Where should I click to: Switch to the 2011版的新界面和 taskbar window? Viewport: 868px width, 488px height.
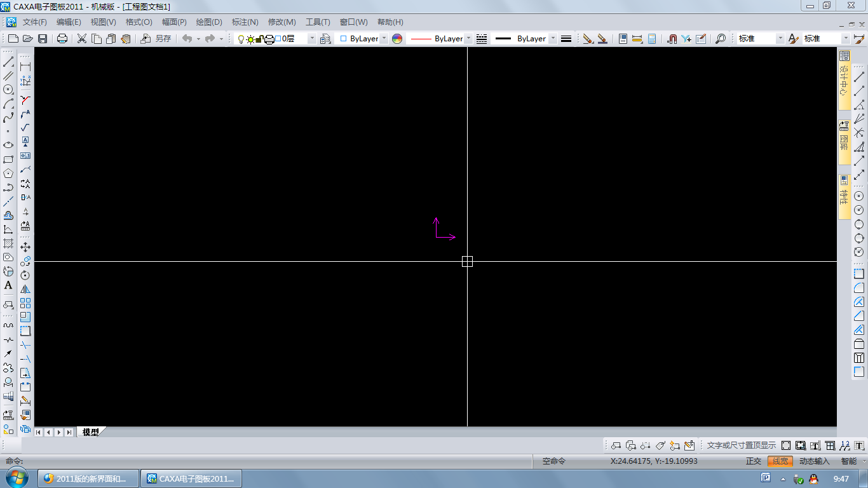(x=88, y=478)
